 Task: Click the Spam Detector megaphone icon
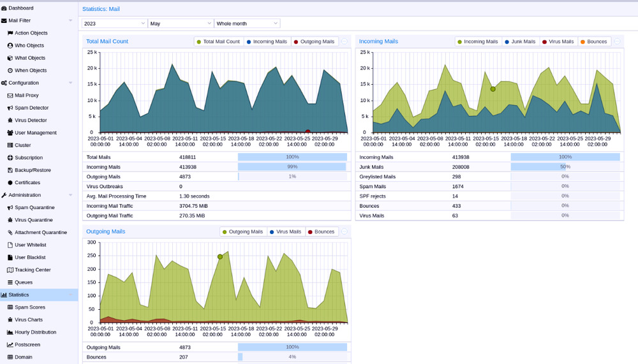pyautogui.click(x=10, y=108)
